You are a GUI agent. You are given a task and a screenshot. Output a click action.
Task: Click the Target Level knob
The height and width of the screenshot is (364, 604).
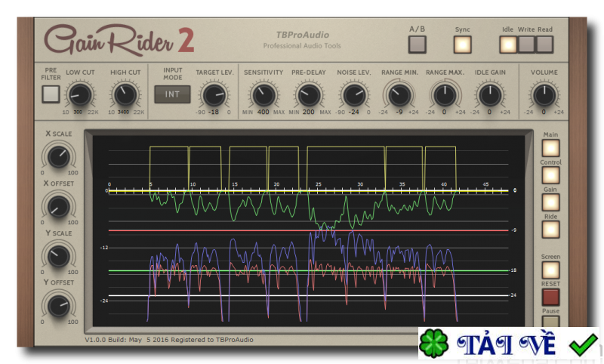(214, 95)
